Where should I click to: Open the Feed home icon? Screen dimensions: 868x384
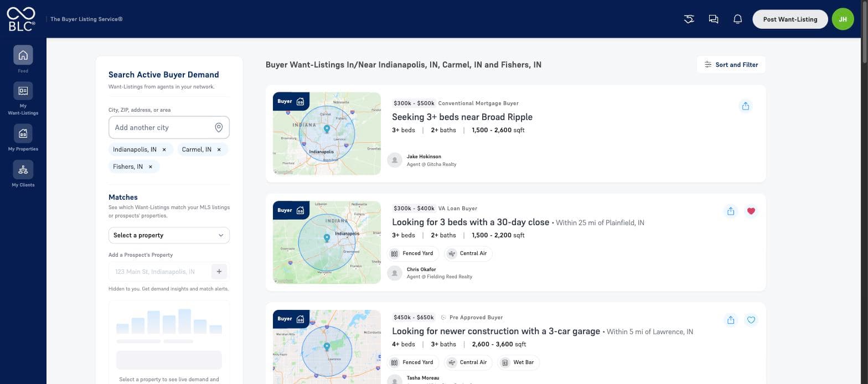(x=23, y=55)
